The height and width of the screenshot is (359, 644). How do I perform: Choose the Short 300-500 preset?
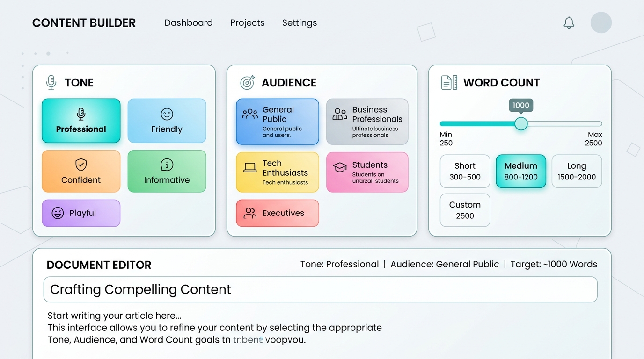coord(465,171)
